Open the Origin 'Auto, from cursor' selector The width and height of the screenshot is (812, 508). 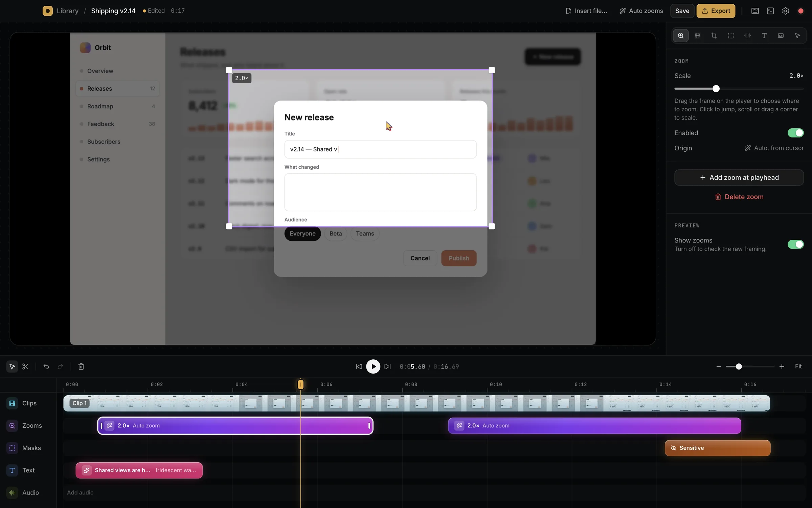(774, 148)
